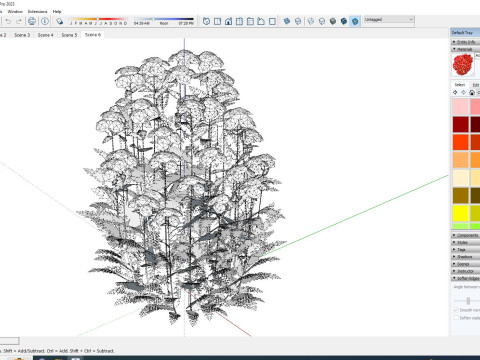Viewport: 480px width, 360px height.
Task: Open the Extensions menu
Action: pyautogui.click(x=37, y=11)
